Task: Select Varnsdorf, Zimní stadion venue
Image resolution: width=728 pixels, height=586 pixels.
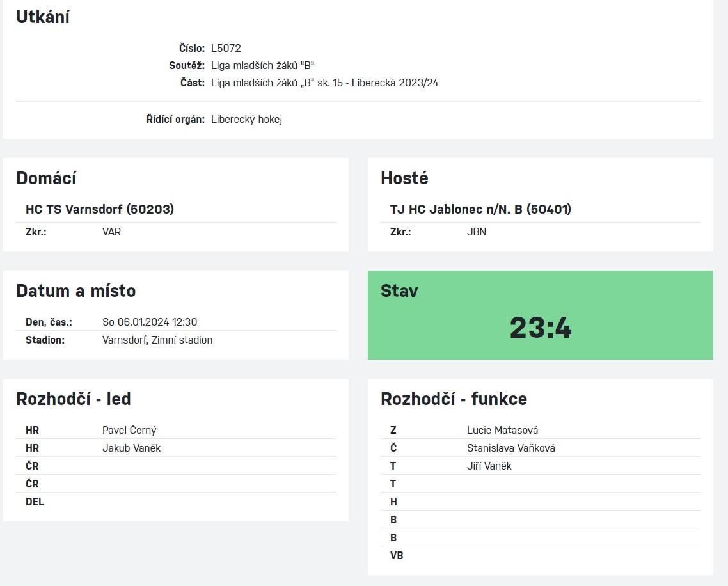Action: click(157, 340)
